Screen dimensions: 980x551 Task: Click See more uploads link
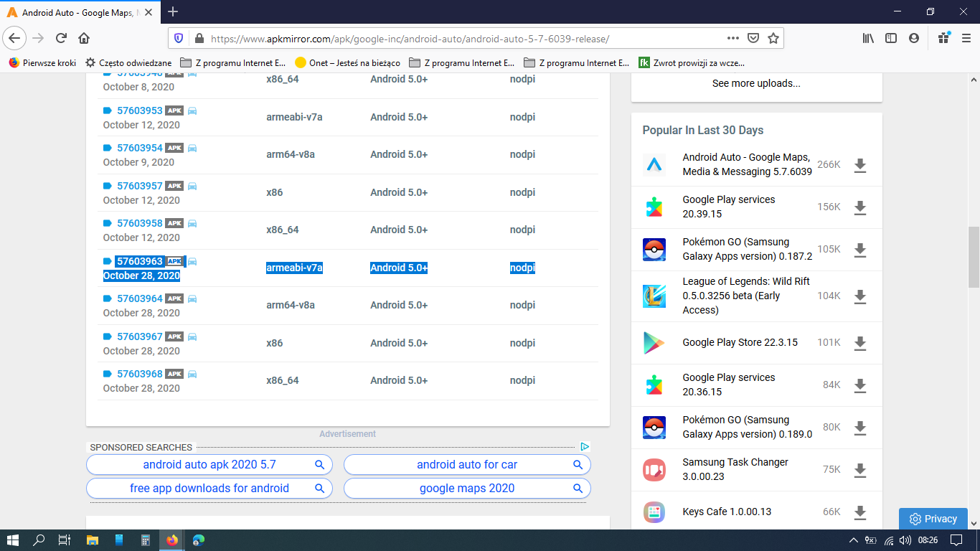[x=756, y=83]
